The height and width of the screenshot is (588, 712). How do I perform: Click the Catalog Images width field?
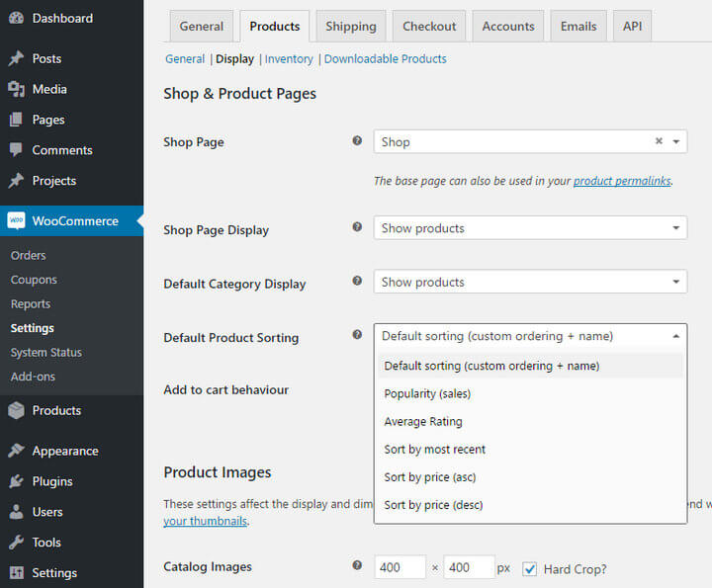coord(400,567)
